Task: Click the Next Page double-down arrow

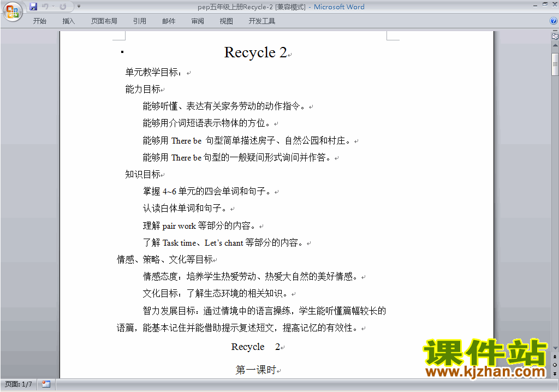Action: coord(555,373)
